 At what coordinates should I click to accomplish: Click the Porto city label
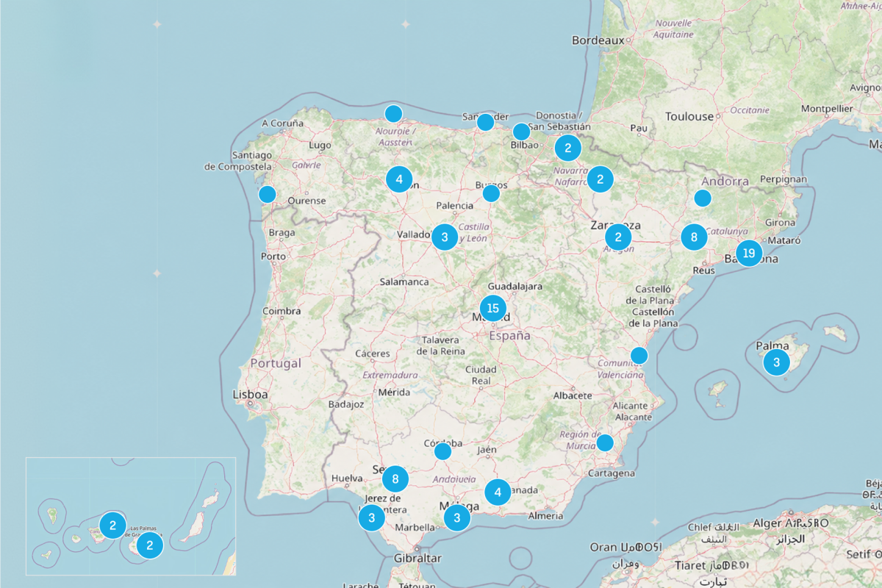[273, 257]
